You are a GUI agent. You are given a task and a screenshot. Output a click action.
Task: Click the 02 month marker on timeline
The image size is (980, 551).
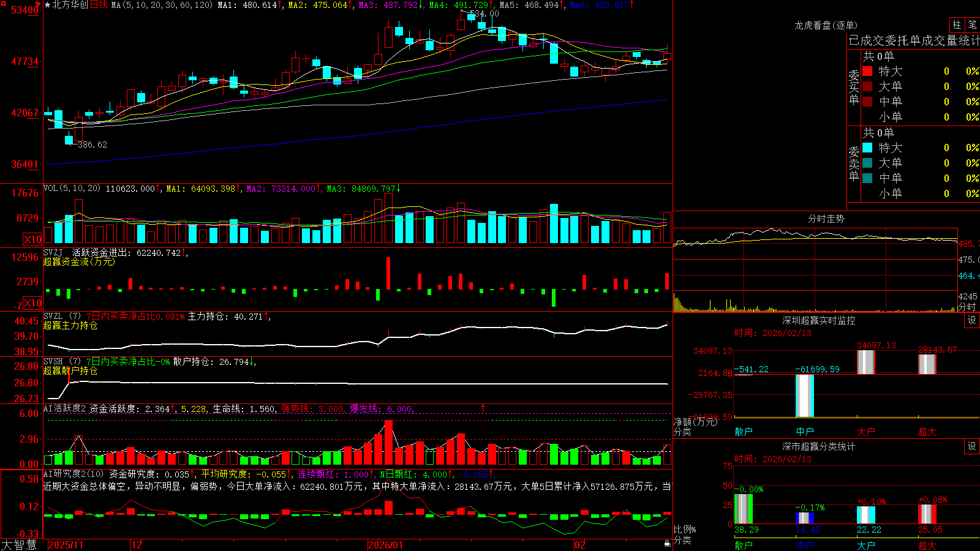click(580, 545)
